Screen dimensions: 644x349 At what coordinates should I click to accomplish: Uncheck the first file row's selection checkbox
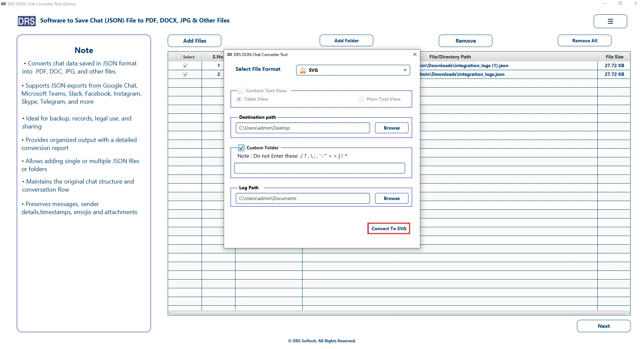pyautogui.click(x=185, y=65)
